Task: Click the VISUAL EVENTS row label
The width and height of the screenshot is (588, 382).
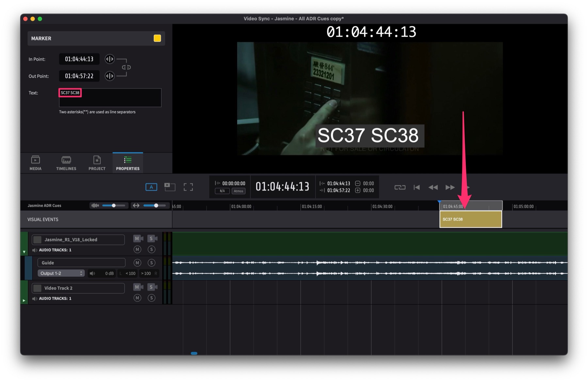Action: tap(43, 219)
